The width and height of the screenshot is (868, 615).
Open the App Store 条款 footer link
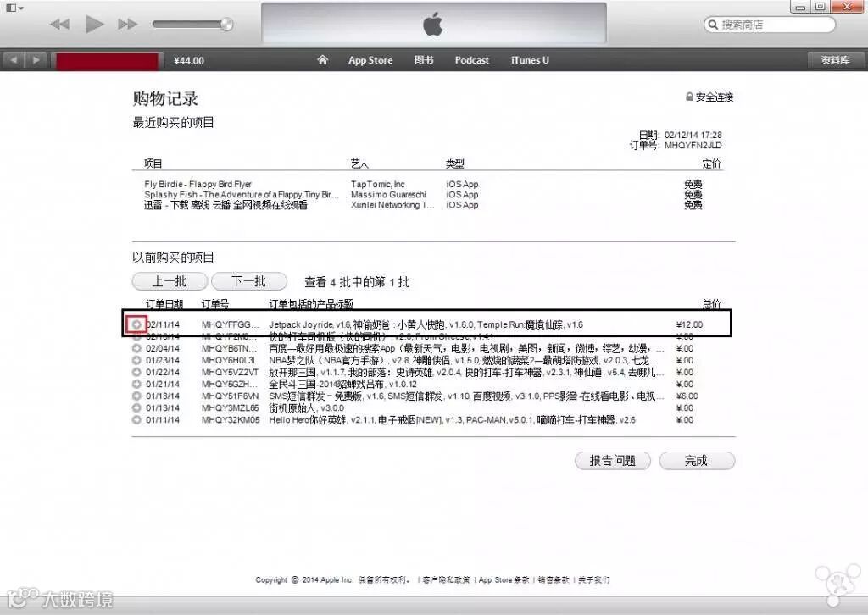tap(504, 580)
